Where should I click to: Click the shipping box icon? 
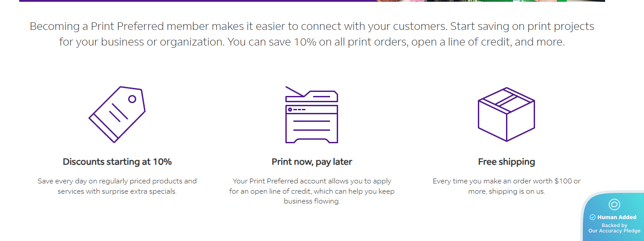pyautogui.click(x=506, y=114)
